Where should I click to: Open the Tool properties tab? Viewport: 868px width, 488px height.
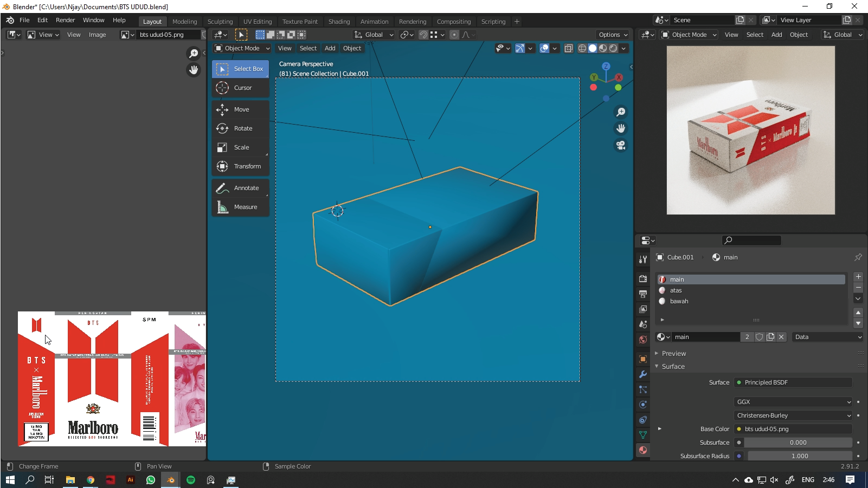pyautogui.click(x=643, y=259)
